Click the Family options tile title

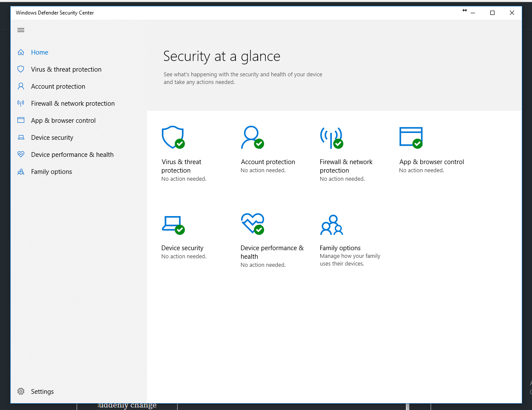pyautogui.click(x=340, y=248)
